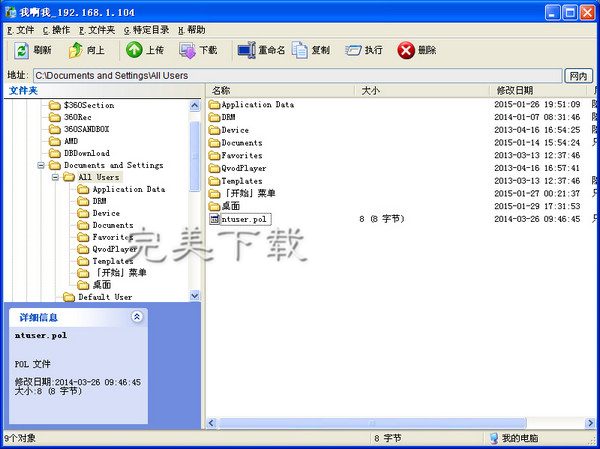
Task: Sort by 大小 column header
Action: pyautogui.click(x=422, y=91)
